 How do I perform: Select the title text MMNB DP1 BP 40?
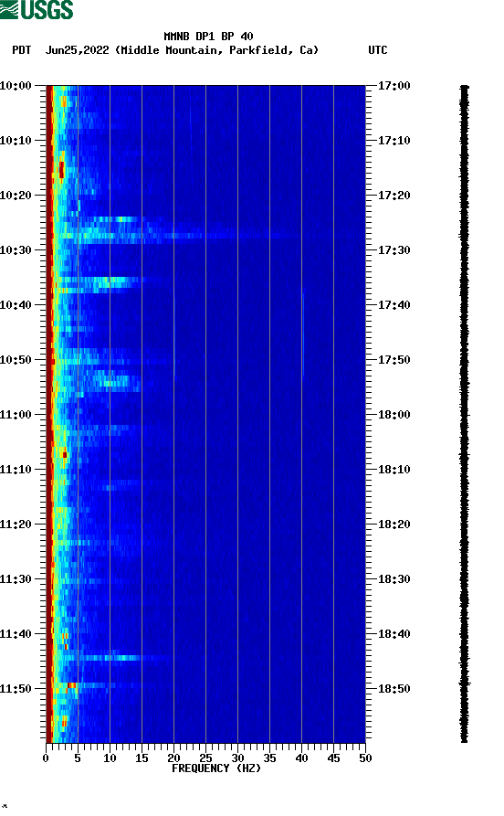(x=208, y=37)
